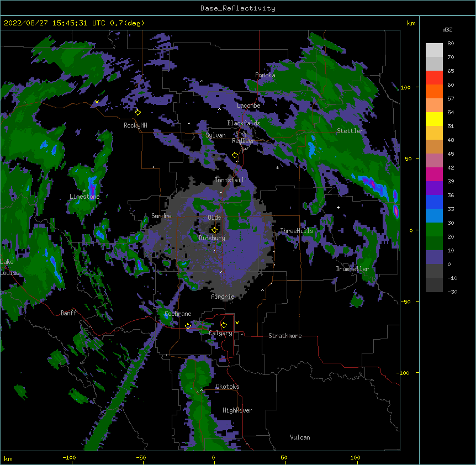
Task: Click the ThreeHills city label
Action: (297, 231)
